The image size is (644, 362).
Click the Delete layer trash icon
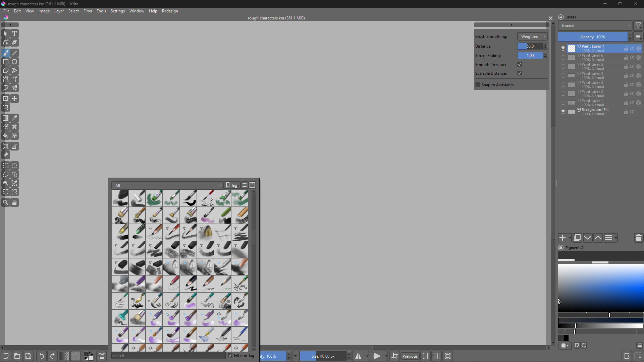pyautogui.click(x=638, y=238)
